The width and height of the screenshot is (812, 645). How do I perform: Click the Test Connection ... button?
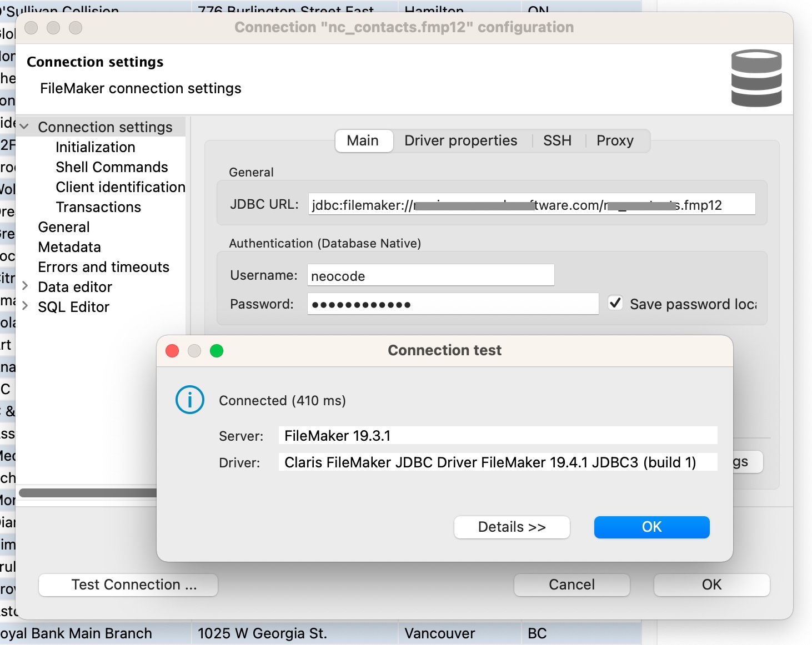pos(128,584)
